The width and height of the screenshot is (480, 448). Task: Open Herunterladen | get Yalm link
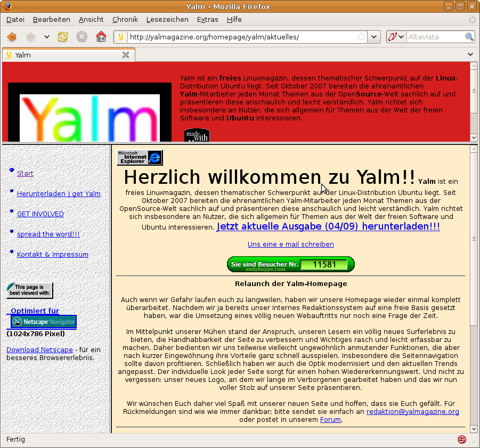coord(59,194)
